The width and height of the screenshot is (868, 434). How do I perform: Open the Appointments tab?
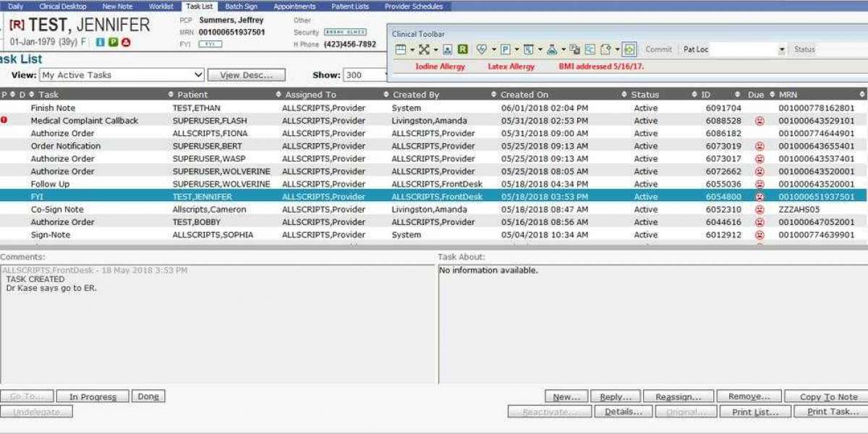pos(294,6)
